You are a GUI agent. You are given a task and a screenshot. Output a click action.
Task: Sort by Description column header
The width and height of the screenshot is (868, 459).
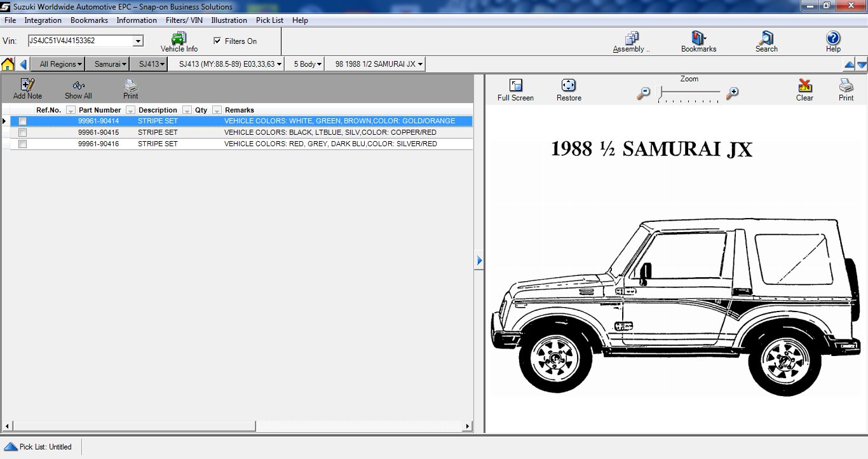pos(158,110)
